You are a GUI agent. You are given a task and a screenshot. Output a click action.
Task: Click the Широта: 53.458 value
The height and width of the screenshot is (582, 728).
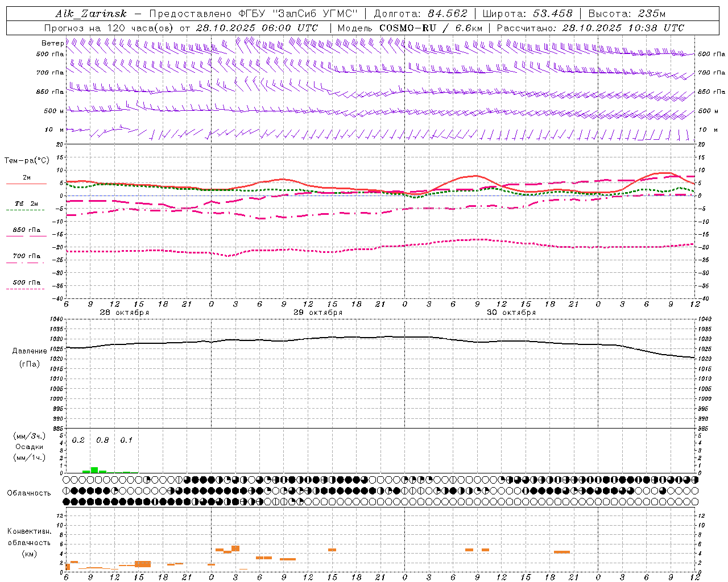point(527,14)
